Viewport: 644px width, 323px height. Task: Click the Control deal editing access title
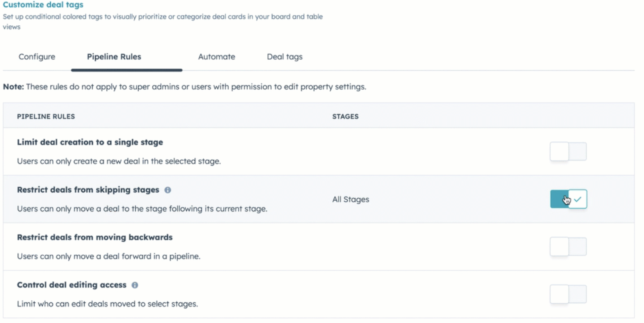72,285
